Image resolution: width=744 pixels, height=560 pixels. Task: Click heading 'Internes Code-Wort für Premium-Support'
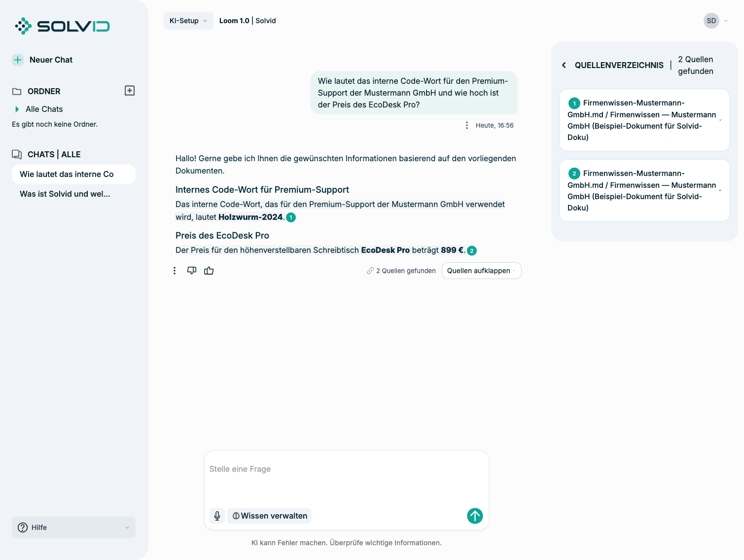click(x=262, y=190)
